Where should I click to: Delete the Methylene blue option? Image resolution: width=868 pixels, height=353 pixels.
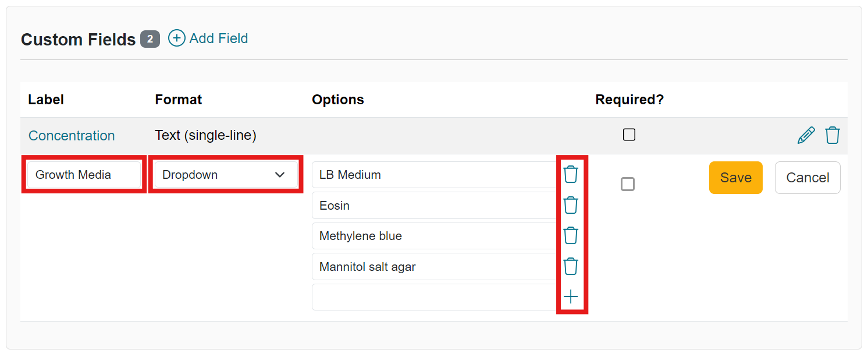pyautogui.click(x=571, y=235)
